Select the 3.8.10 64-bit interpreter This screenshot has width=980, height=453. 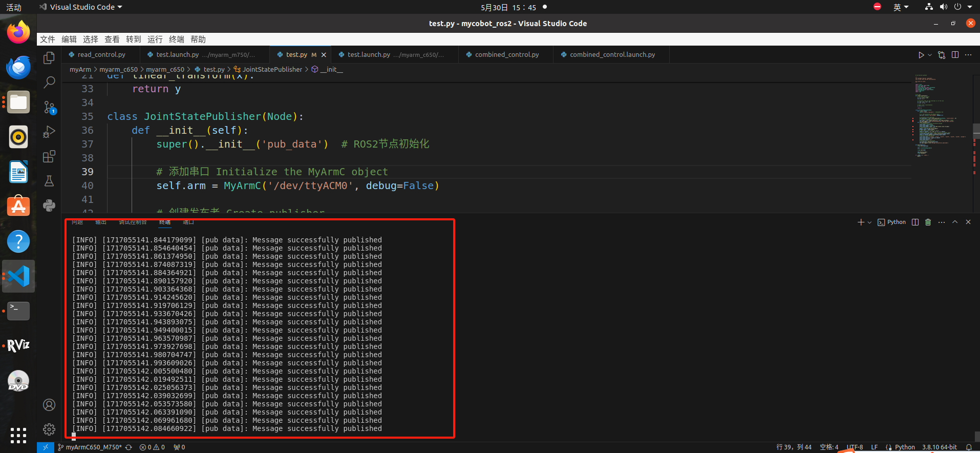pos(940,447)
